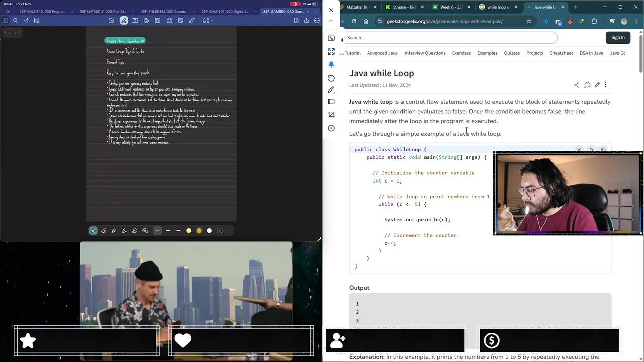This screenshot has width=644, height=362.
Task: Pick the white pen color
Action: click(209, 231)
